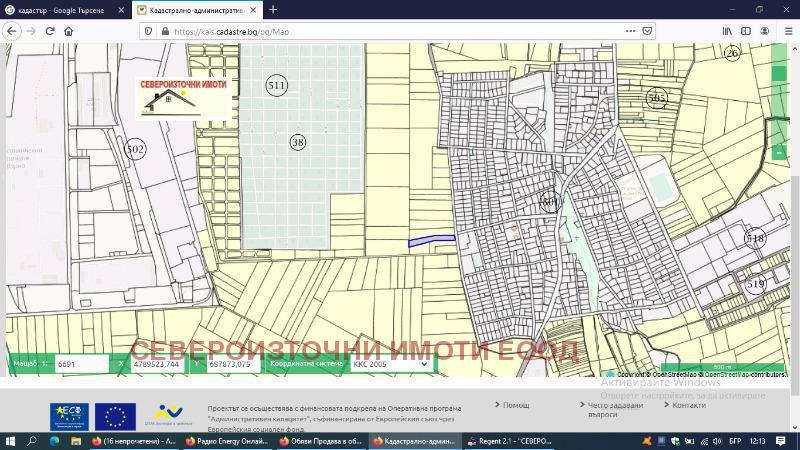Click the scale (Мащаб) input field

[x=80, y=364]
